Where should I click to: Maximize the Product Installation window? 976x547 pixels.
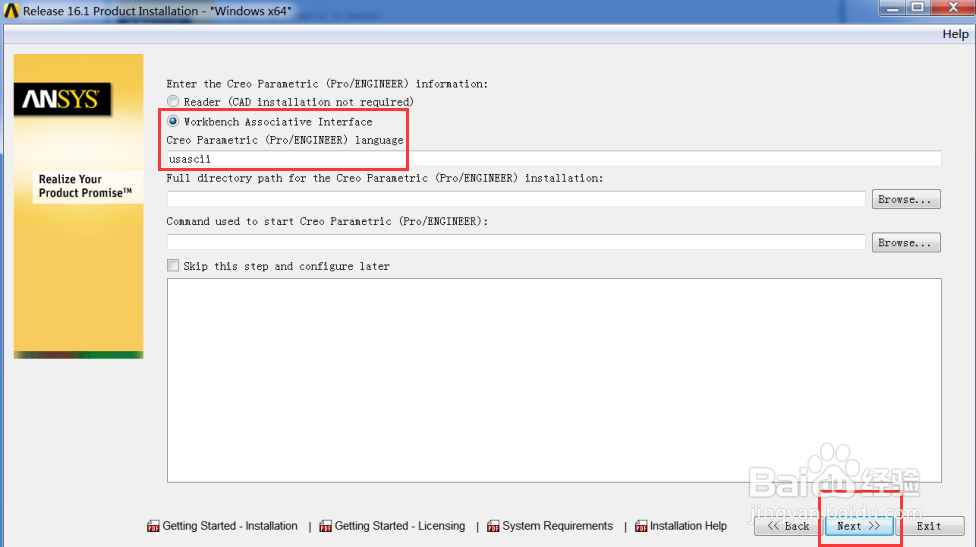[917, 7]
